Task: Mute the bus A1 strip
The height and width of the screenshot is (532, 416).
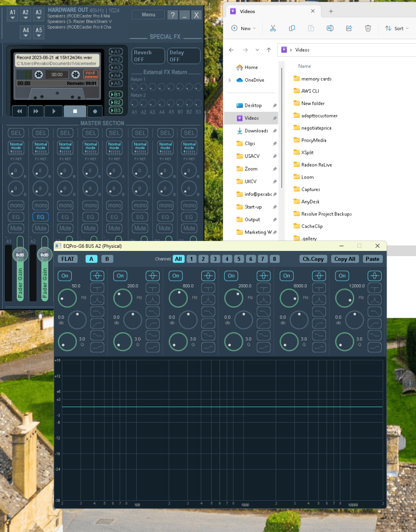Action: (x=16, y=229)
